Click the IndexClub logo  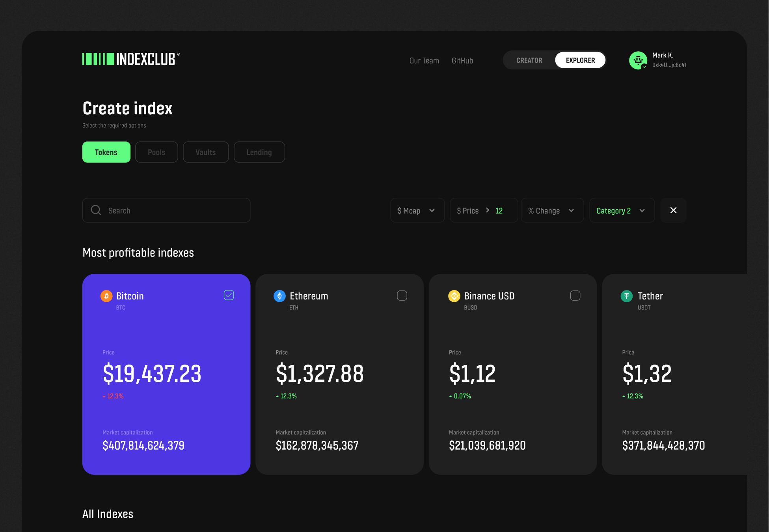130,59
